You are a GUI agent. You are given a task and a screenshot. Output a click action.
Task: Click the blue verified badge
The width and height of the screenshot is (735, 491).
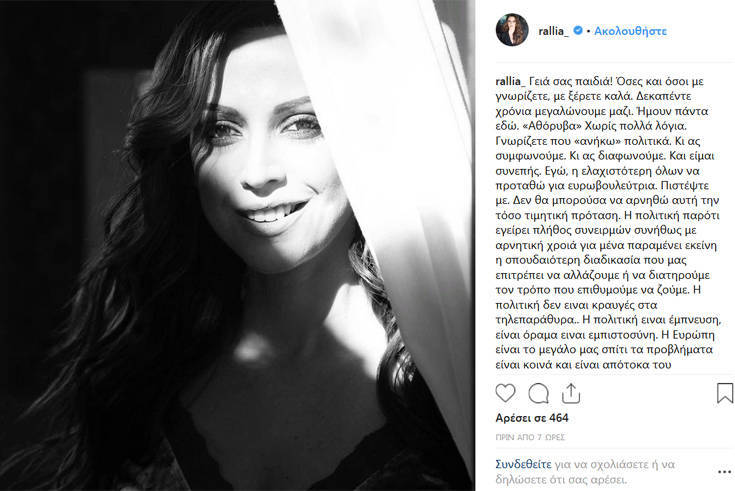coord(578,30)
